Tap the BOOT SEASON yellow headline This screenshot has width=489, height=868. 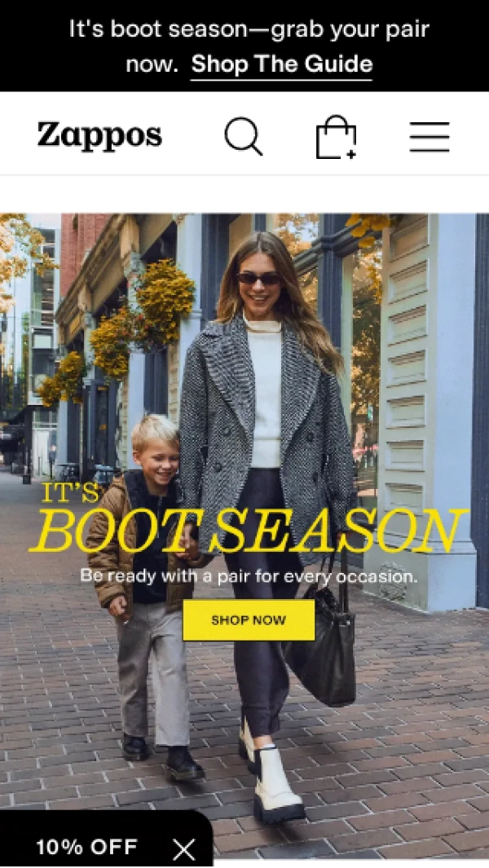pos(249,531)
